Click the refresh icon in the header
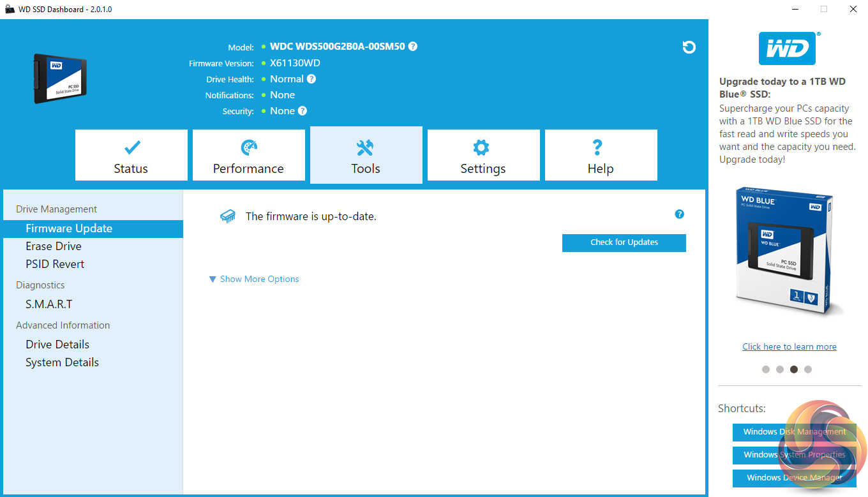The height and width of the screenshot is (497, 868). (689, 47)
